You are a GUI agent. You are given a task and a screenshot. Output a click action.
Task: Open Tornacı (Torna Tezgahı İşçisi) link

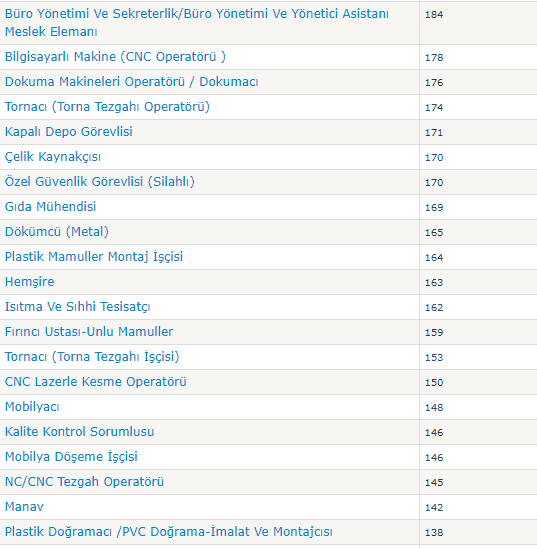pyautogui.click(x=92, y=356)
